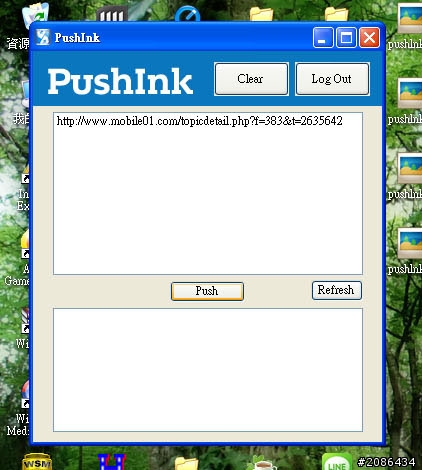Click the Log Out button

[332, 79]
